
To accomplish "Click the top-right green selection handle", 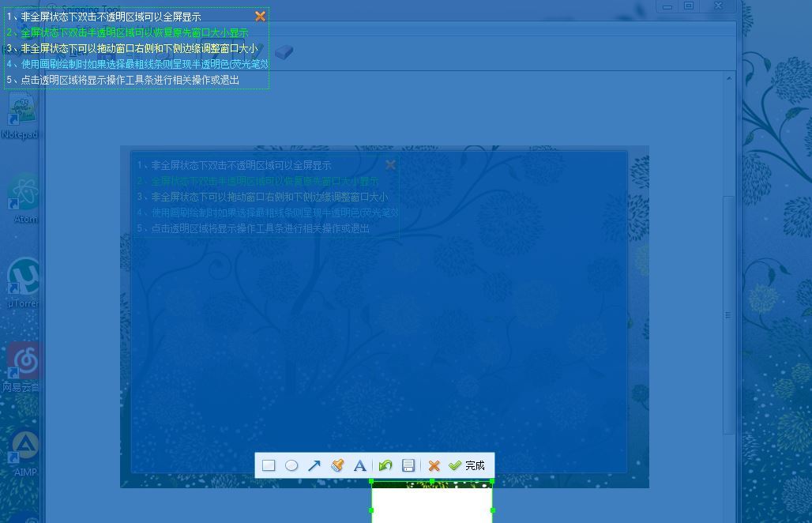I will 492,481.
